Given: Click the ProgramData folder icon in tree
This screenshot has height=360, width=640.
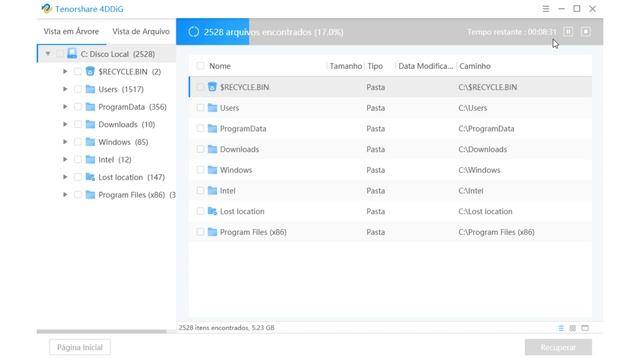Looking at the screenshot, I should 90,107.
